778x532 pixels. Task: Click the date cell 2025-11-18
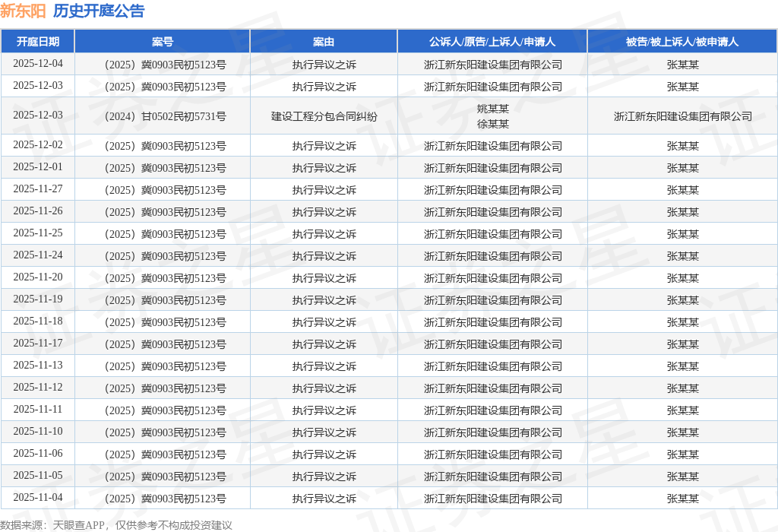click(x=38, y=321)
